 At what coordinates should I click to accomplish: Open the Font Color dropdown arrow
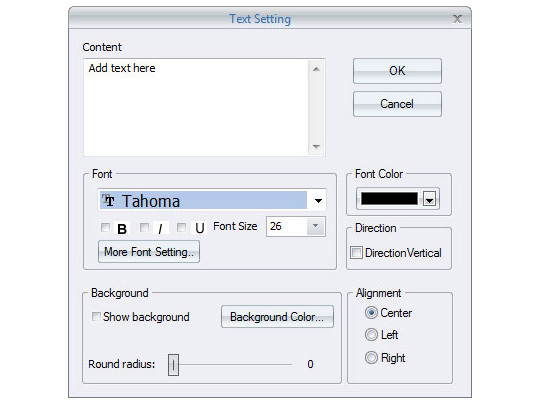pos(429,199)
